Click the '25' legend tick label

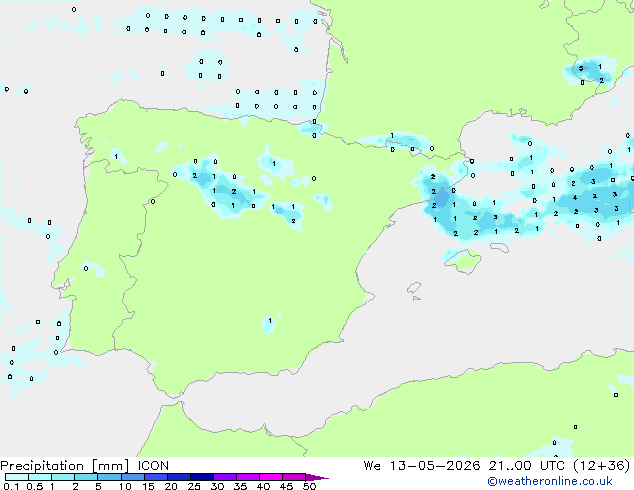(194, 486)
